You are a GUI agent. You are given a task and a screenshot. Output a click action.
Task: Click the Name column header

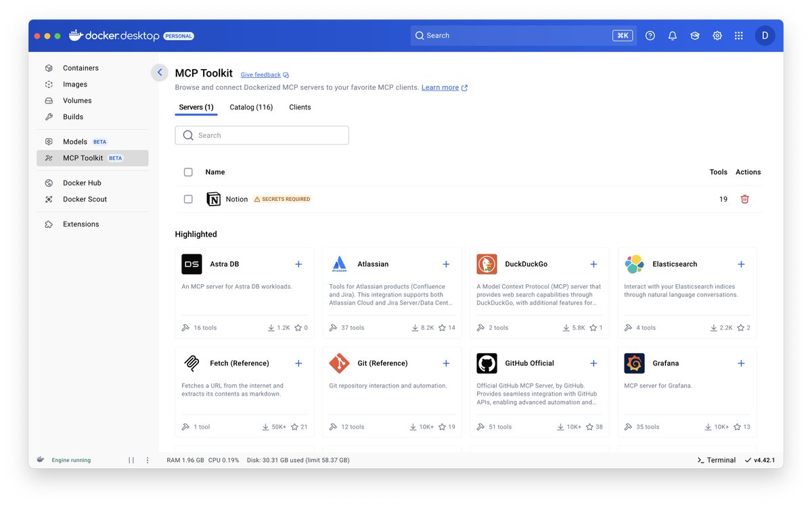click(x=215, y=172)
